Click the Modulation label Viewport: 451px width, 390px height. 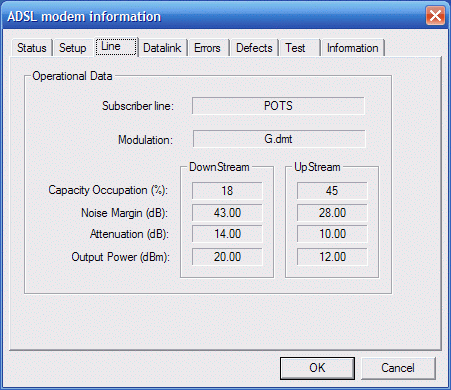pos(146,140)
